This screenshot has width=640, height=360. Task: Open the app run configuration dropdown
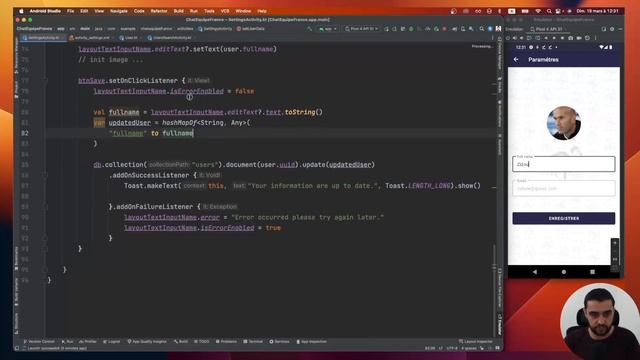coord(328,29)
